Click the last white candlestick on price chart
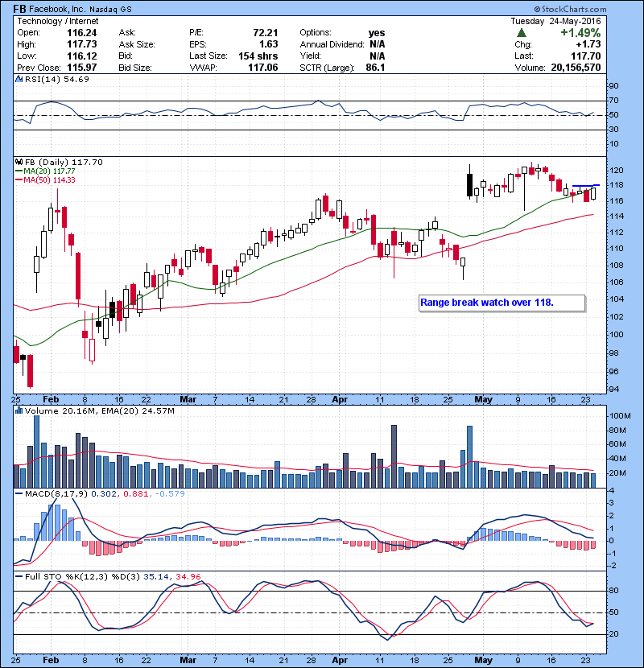 593,193
